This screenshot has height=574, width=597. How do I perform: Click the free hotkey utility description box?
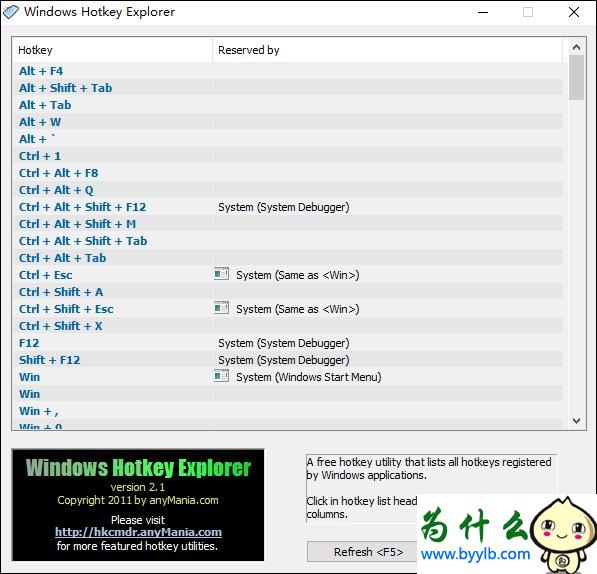tap(431, 488)
